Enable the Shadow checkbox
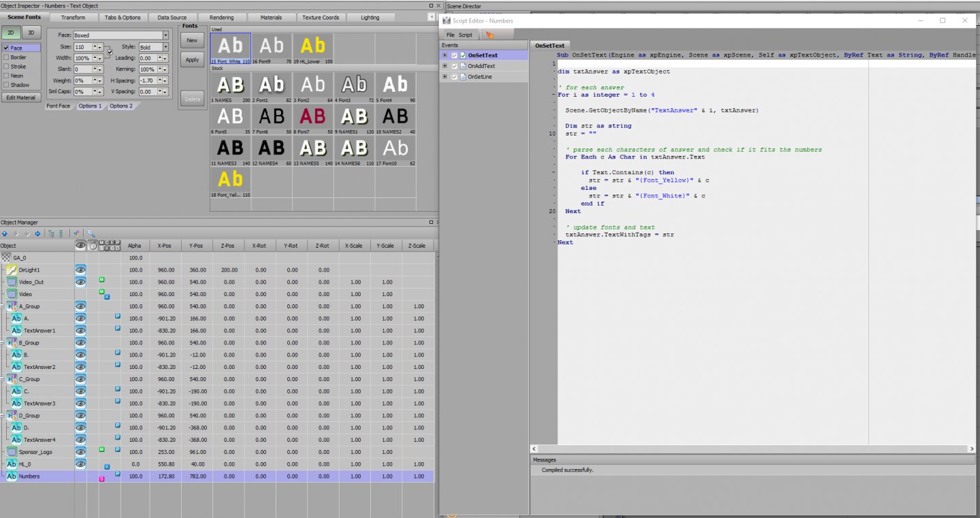The width and height of the screenshot is (980, 518). coord(6,85)
